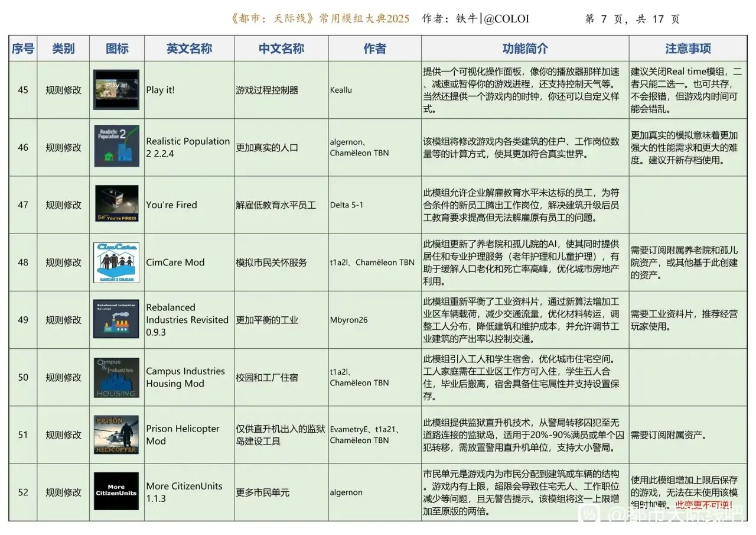
Task: Open the CimCare Mod icon
Action: click(116, 262)
